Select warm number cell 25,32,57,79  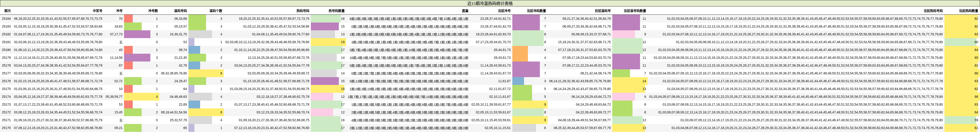pyautogui.click(x=178, y=120)
